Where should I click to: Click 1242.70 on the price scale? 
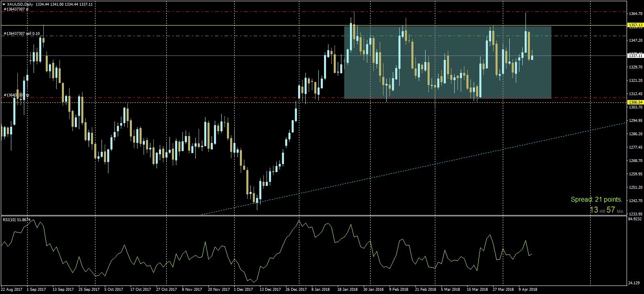636,201
